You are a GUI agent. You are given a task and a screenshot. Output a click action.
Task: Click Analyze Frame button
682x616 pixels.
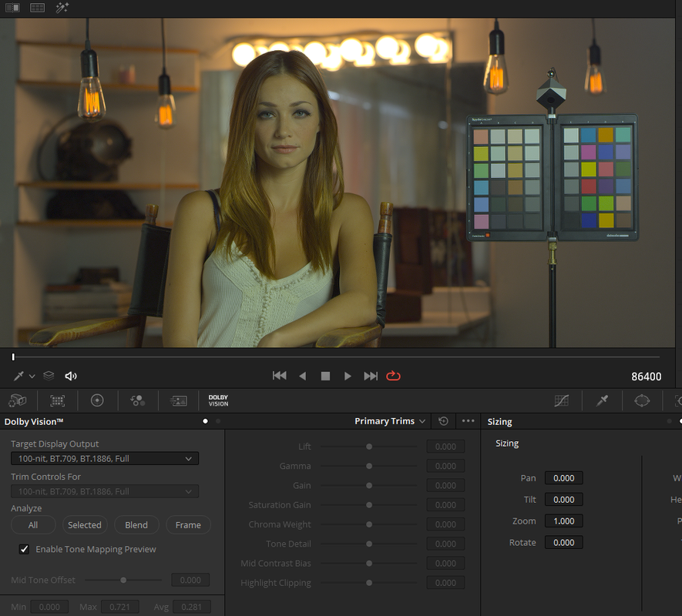point(188,525)
